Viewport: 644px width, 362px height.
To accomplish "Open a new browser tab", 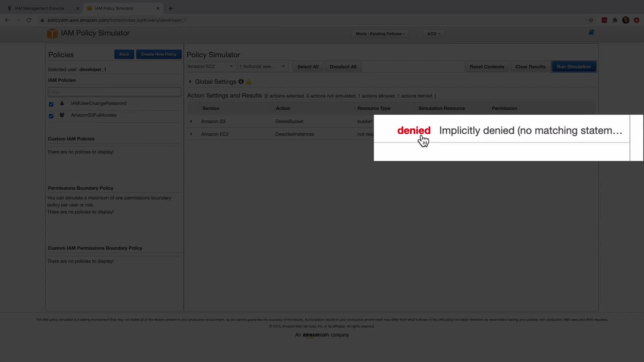I will pyautogui.click(x=171, y=8).
